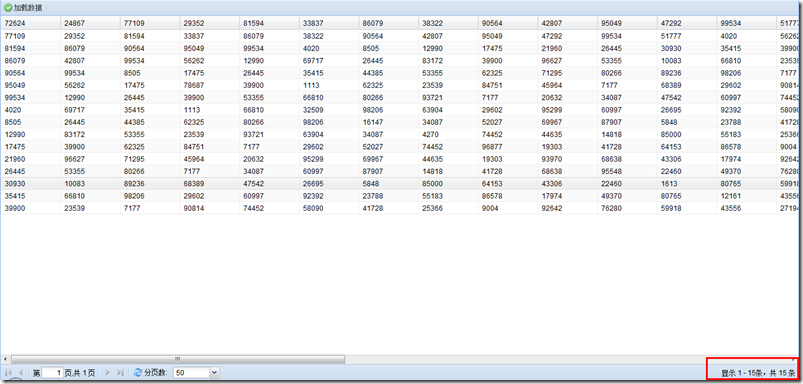Image resolution: width=803 pixels, height=384 pixels.
Task: Select first cell of row 21960
Action: coord(31,159)
